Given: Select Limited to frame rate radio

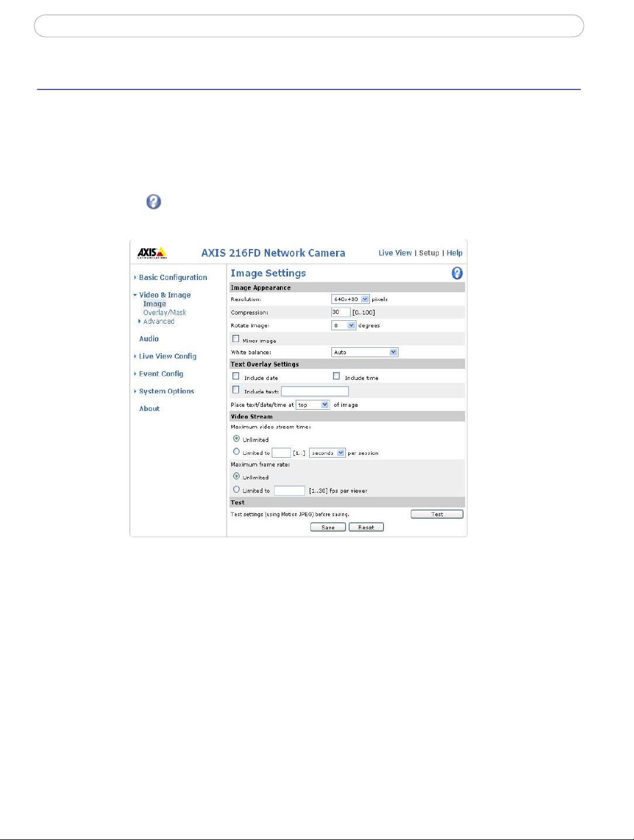Looking at the screenshot, I should (236, 490).
